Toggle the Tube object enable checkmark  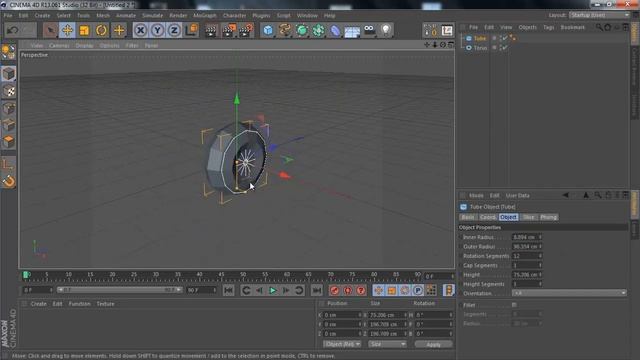point(505,38)
